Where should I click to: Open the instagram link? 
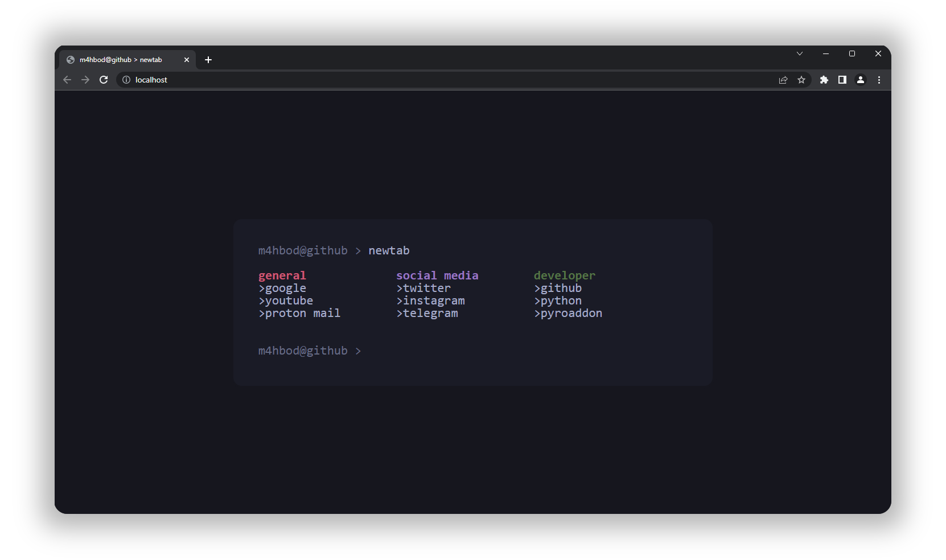pos(430,301)
